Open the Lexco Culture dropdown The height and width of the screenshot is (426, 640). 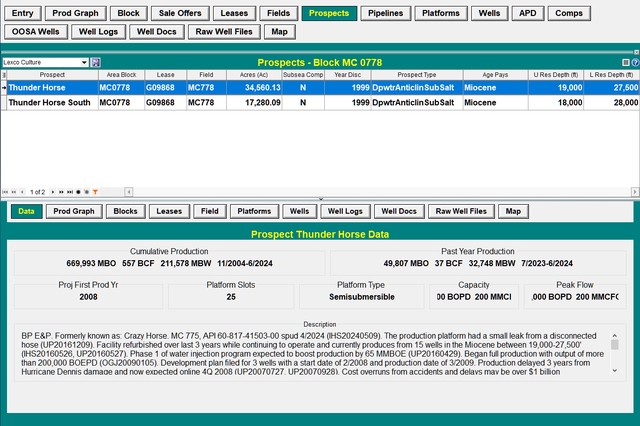[83, 62]
